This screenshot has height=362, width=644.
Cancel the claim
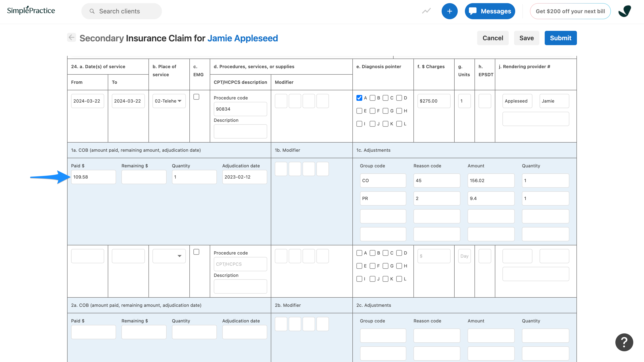click(x=493, y=38)
